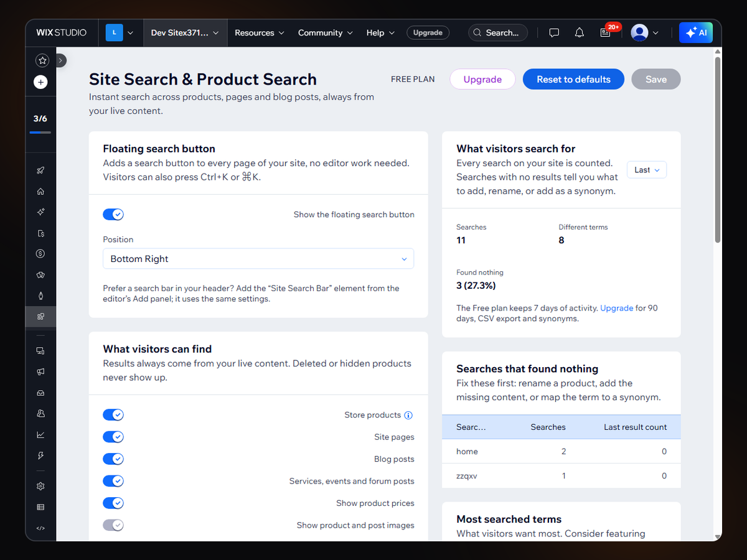Open the workspace L switcher dropdown

(x=120, y=33)
